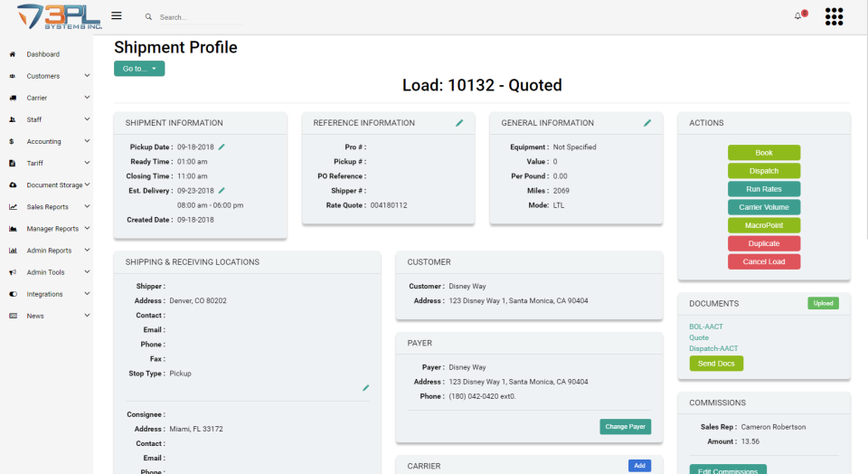Image resolution: width=868 pixels, height=474 pixels.
Task: Edit the Shipper location pencil icon
Action: pyautogui.click(x=365, y=388)
